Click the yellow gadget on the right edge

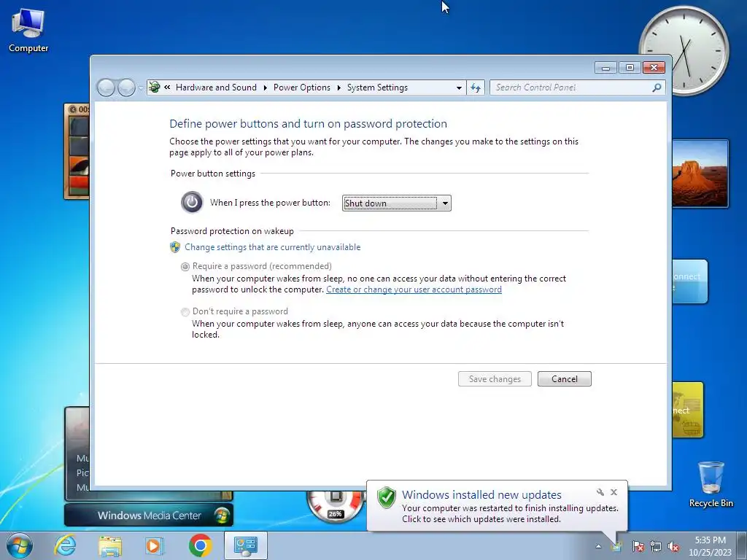(x=688, y=410)
